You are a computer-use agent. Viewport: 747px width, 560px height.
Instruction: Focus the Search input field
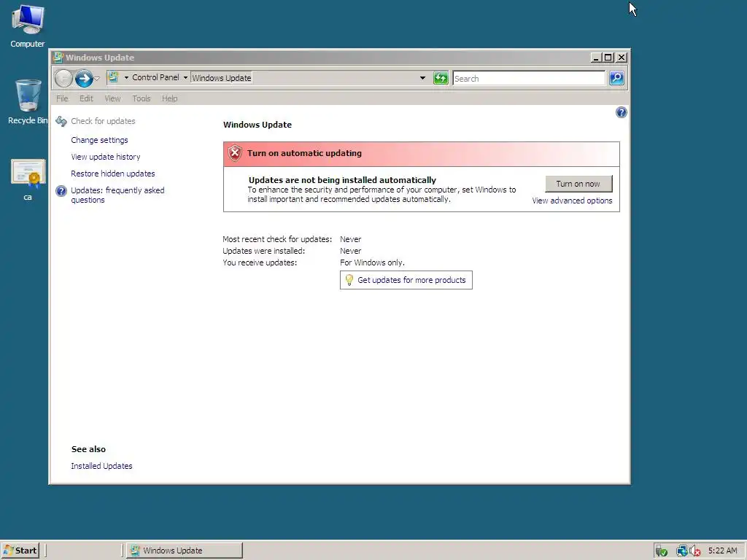coord(529,78)
